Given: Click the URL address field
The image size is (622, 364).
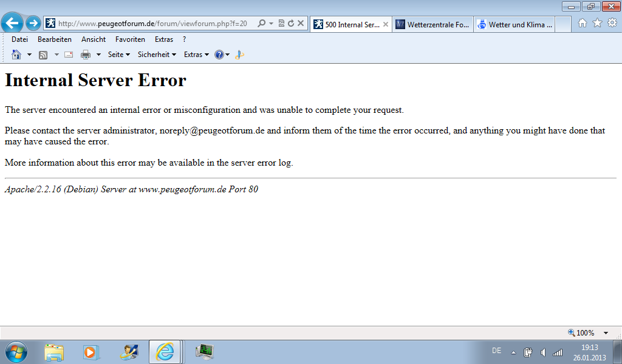Looking at the screenshot, I should tap(152, 24).
